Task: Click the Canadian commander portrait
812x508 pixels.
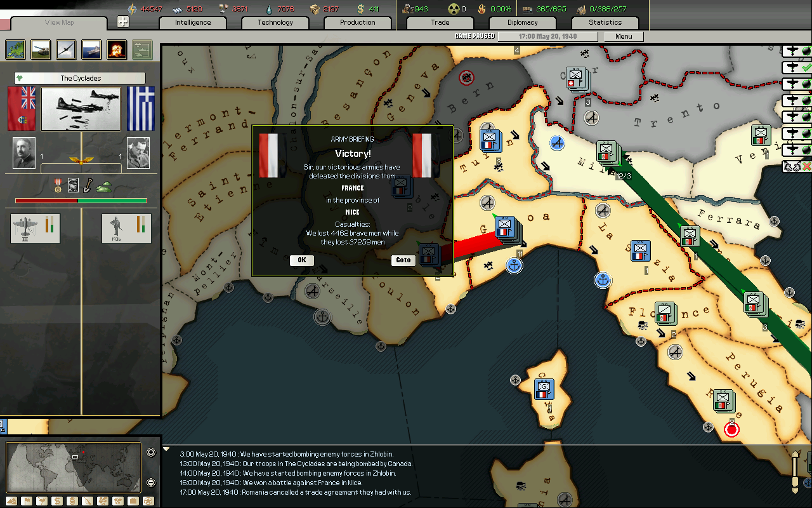Action: pyautogui.click(x=24, y=153)
